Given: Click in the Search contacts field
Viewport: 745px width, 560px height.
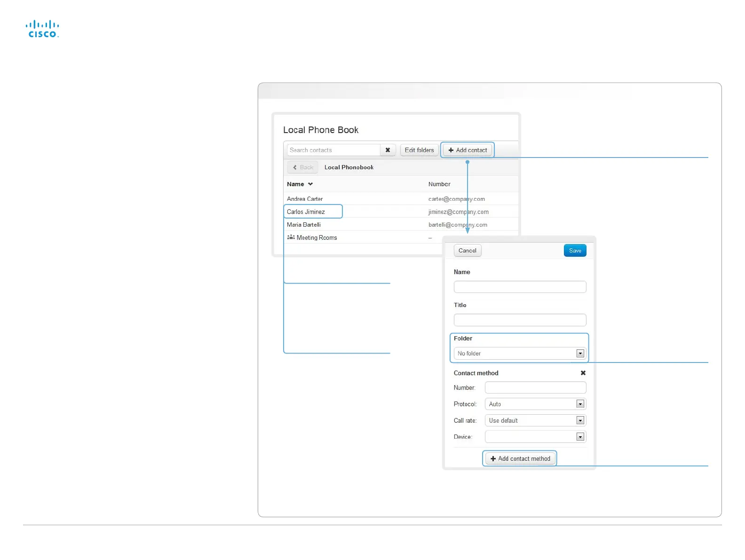Looking at the screenshot, I should 333,150.
